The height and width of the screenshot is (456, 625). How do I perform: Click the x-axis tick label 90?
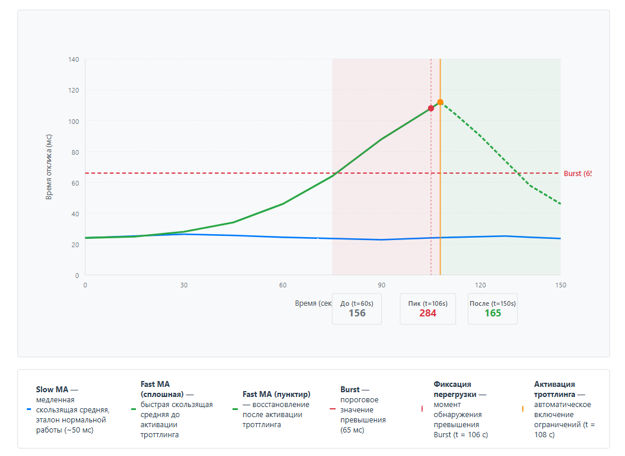381,285
